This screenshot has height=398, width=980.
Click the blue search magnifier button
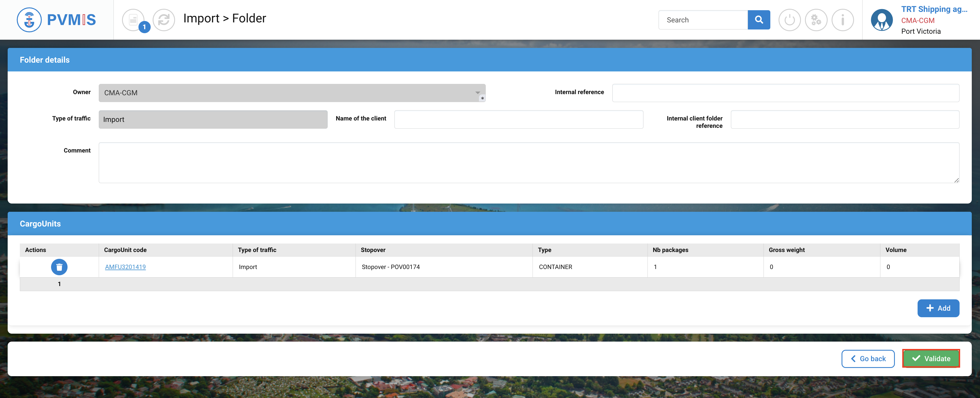point(758,20)
